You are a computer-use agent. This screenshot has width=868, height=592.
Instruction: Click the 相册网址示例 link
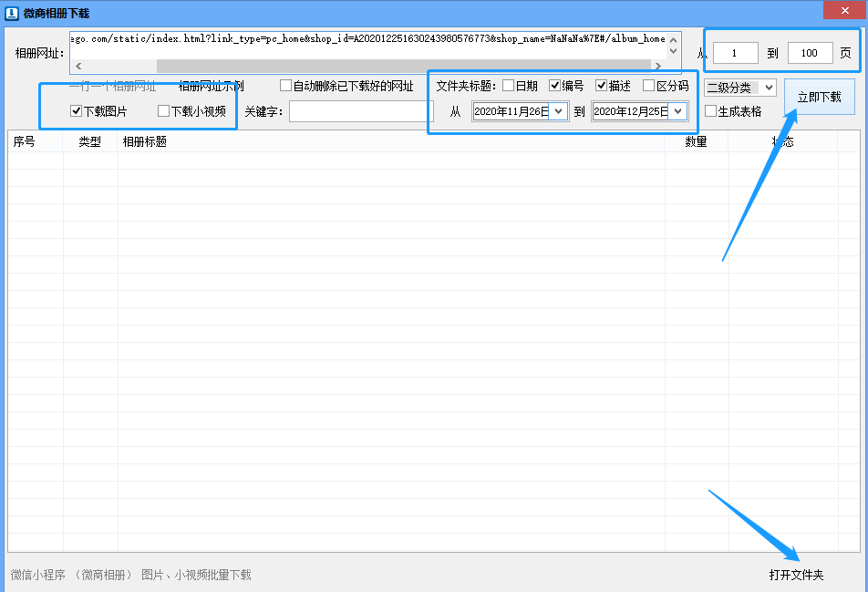[x=212, y=86]
